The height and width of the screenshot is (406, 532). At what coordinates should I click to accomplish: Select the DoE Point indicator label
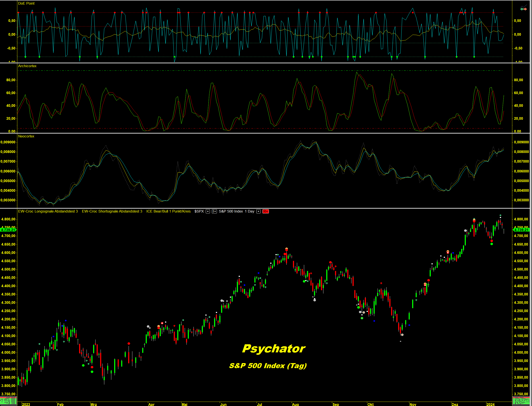tap(26, 3)
